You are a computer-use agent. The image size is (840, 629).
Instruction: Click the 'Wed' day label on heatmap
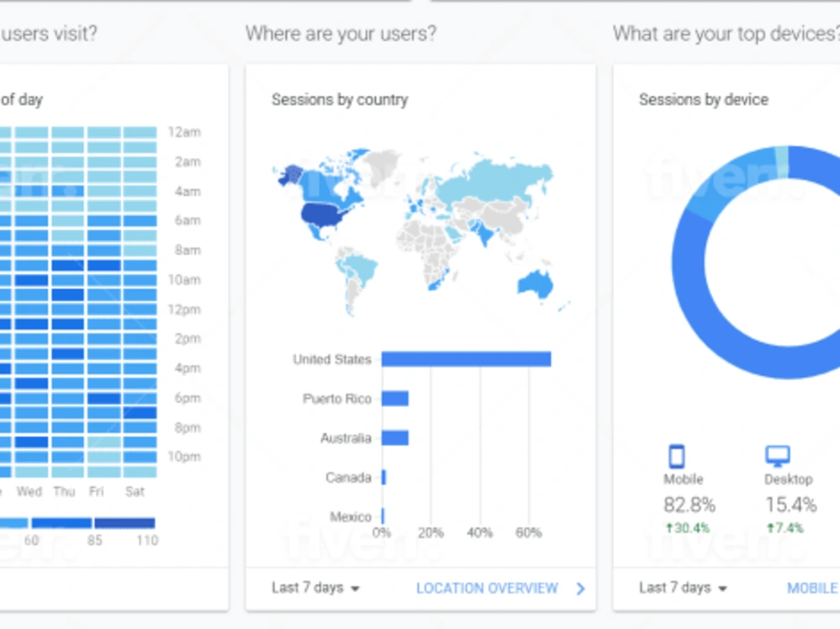pyautogui.click(x=29, y=491)
